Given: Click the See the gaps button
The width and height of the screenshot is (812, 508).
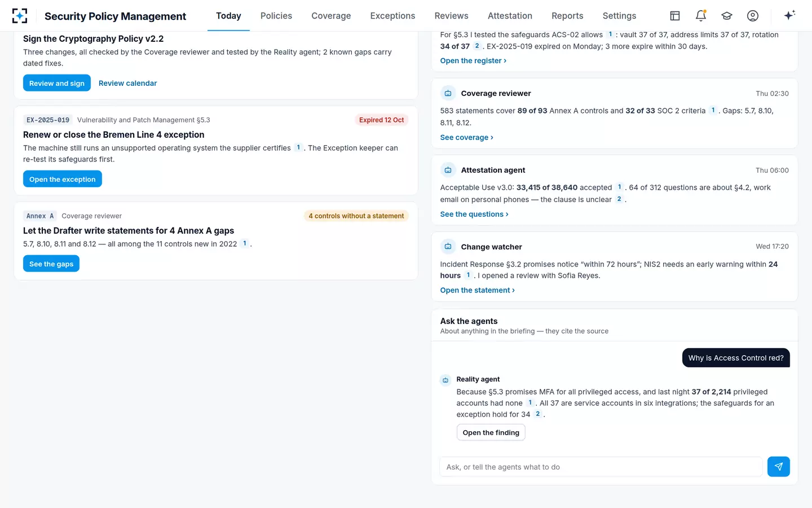Looking at the screenshot, I should pos(51,264).
